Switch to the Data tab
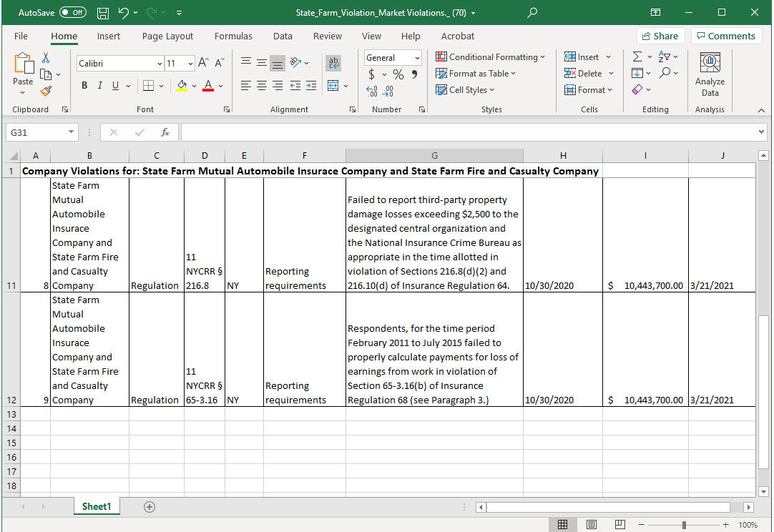 [283, 36]
